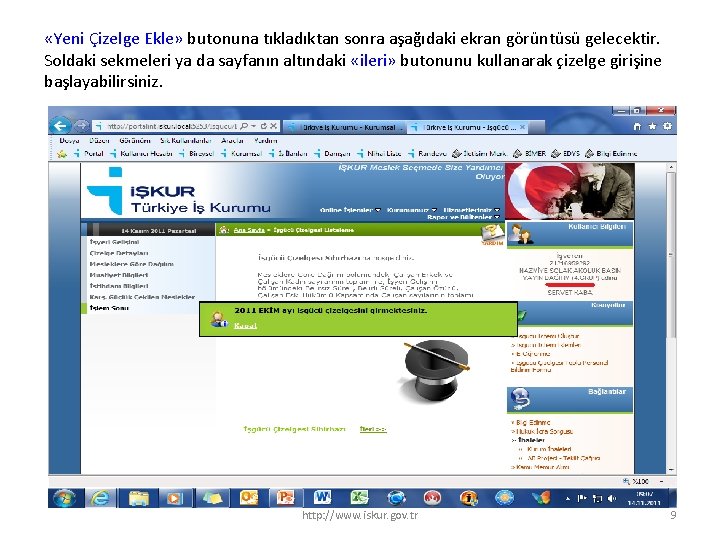The height and width of the screenshot is (540, 720).
Task: Click the browser Forward arrow button
Action: coord(82,125)
